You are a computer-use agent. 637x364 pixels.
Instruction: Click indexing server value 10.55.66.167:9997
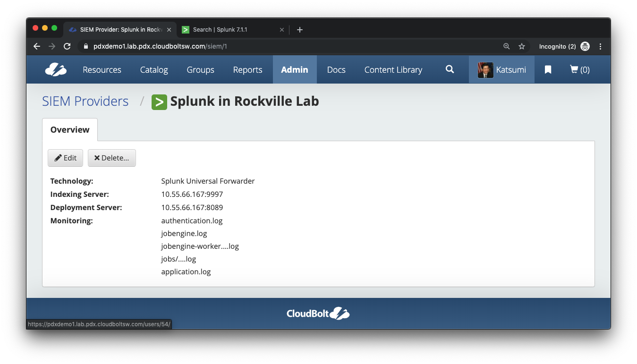click(x=192, y=194)
